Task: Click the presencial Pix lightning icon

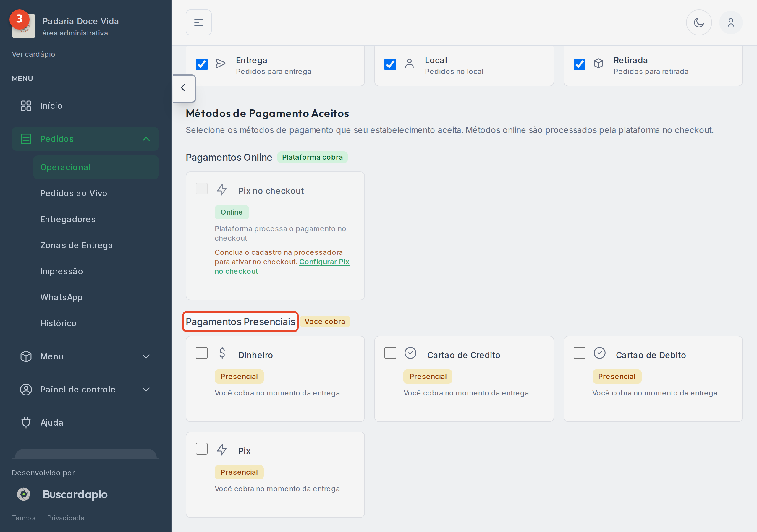Action: [x=222, y=450]
